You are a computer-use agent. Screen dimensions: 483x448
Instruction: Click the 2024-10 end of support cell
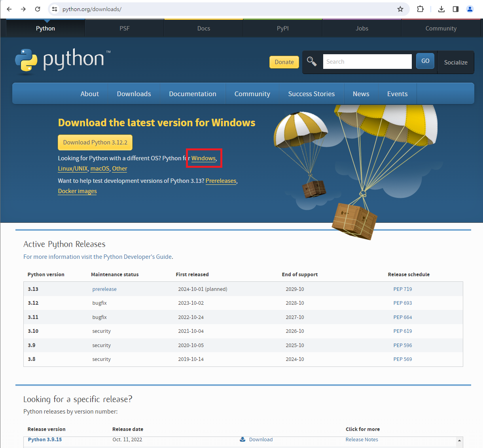click(295, 359)
